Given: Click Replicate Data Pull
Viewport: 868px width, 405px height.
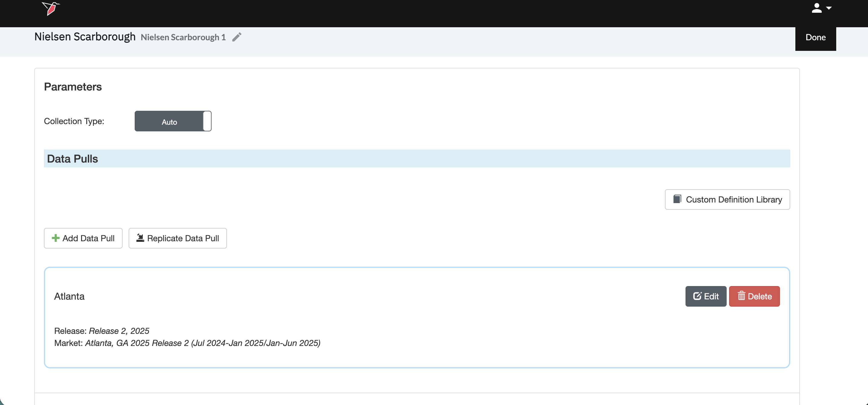Looking at the screenshot, I should (x=178, y=238).
